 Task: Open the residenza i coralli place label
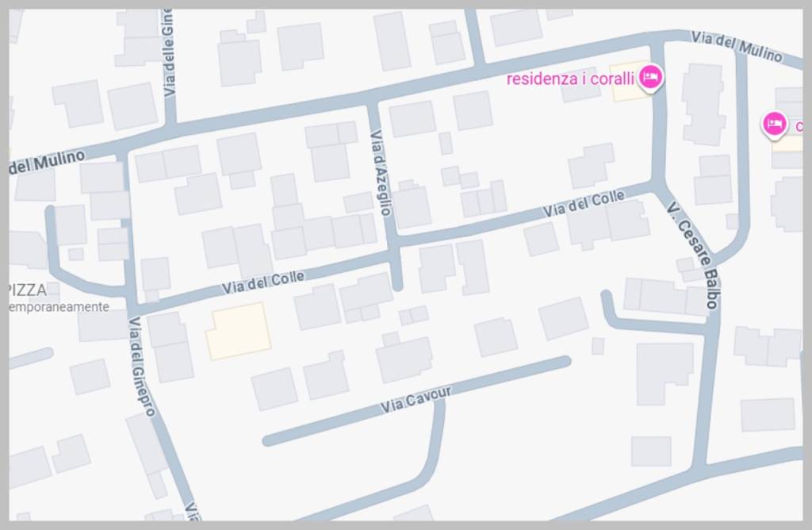coord(570,79)
